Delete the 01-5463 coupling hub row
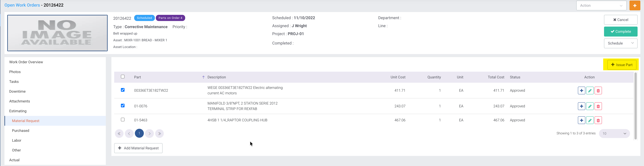This screenshot has height=166, width=644. pyautogui.click(x=598, y=120)
